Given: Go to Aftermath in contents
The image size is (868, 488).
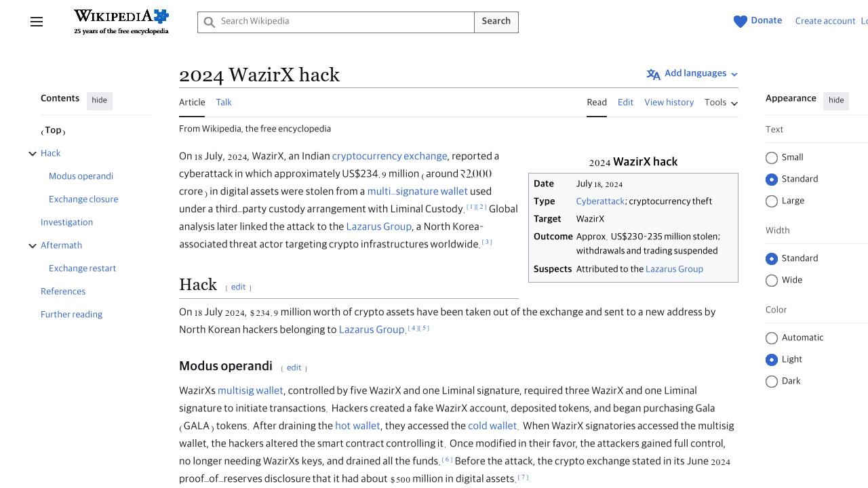Looking at the screenshot, I should 61,245.
